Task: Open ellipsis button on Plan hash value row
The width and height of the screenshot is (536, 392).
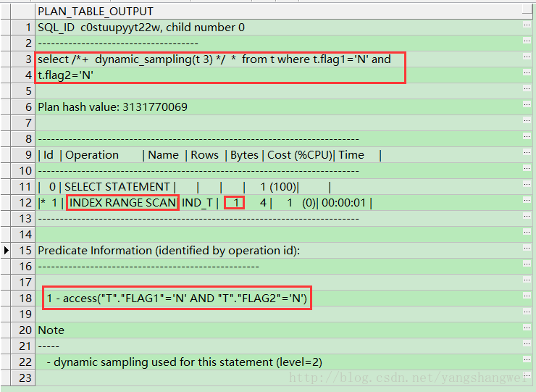Action: (x=527, y=107)
